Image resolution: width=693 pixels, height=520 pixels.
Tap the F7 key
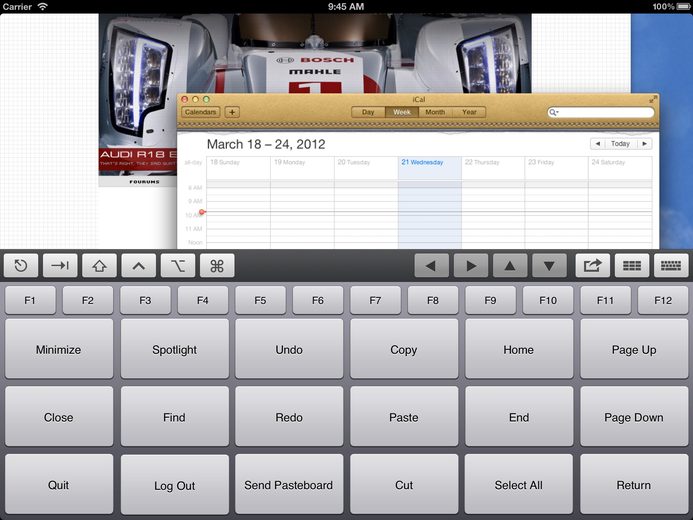[375, 300]
